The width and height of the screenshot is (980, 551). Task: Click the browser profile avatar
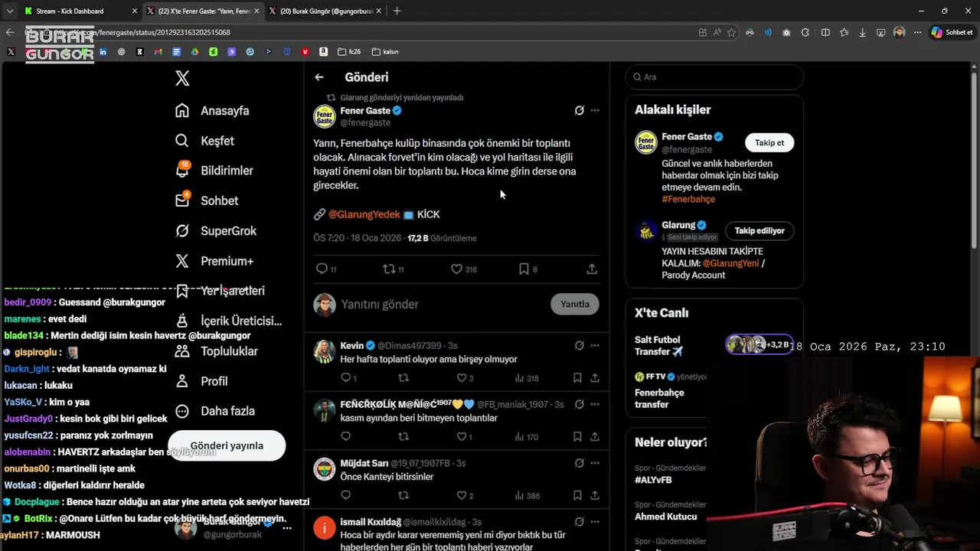(x=899, y=32)
